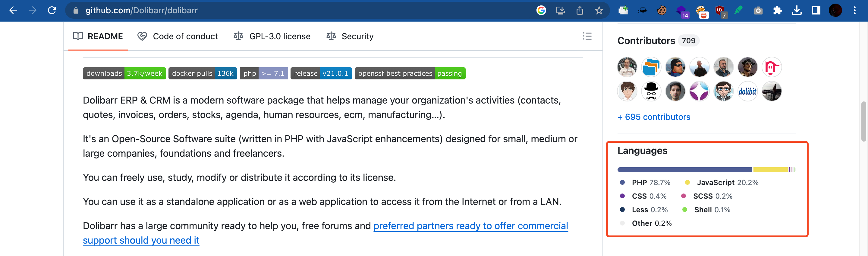Click the Google icon in address bar
Viewport: 868px width, 256px height.
coord(541,11)
